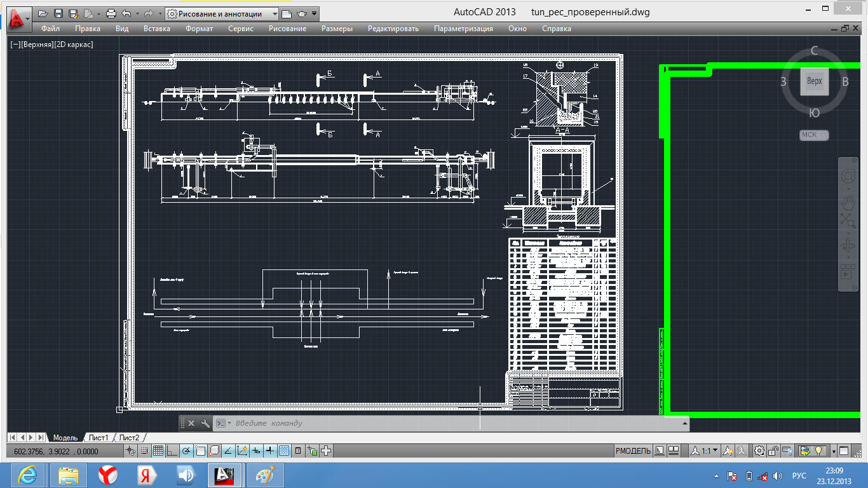Click the Save diskette icon
Image resolution: width=868 pixels, height=488 pixels.
pos(58,13)
